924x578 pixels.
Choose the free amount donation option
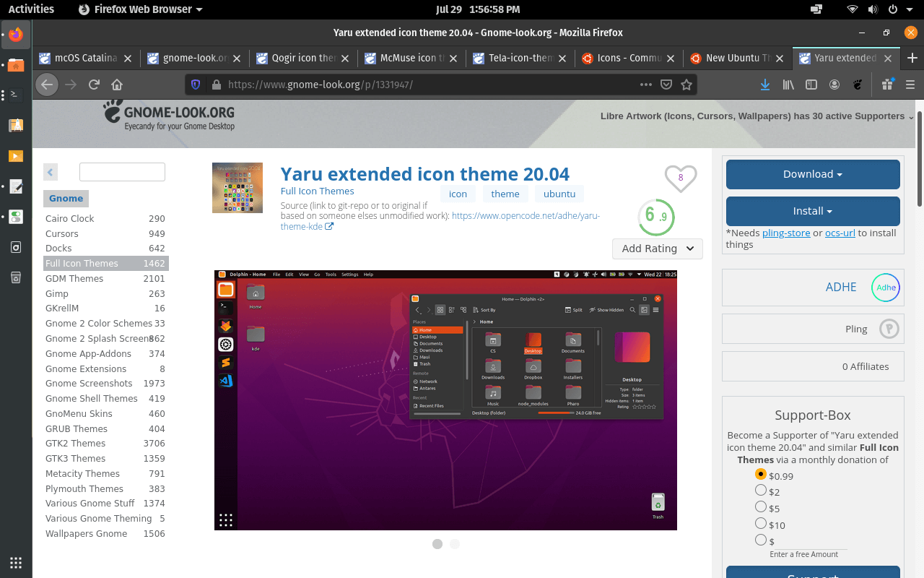point(761,539)
